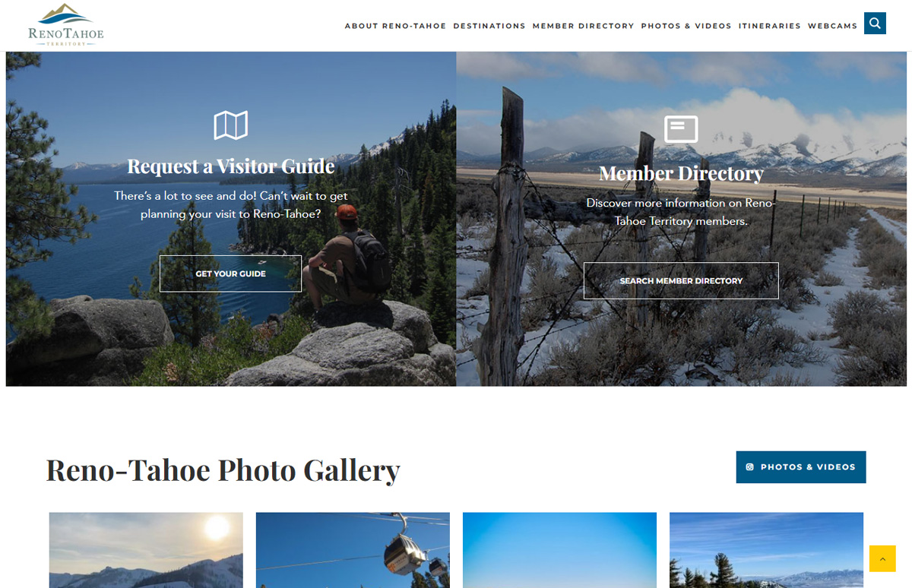Click the Get Your Guide button
The height and width of the screenshot is (588, 912).
point(230,273)
